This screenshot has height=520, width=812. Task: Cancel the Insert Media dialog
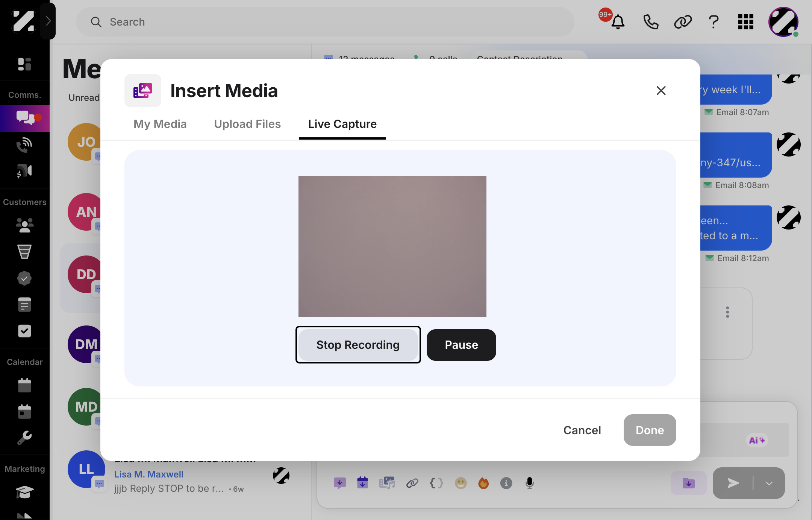tap(582, 430)
